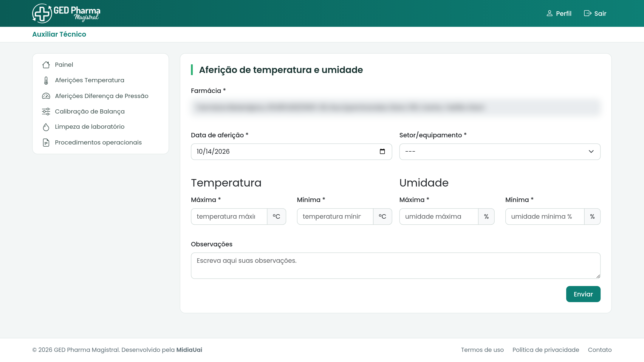Click the sliders icon for Calibração de Balança

[x=46, y=111]
